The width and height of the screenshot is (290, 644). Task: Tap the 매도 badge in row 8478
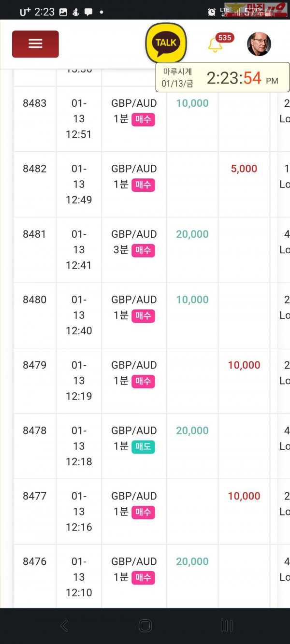point(143,447)
